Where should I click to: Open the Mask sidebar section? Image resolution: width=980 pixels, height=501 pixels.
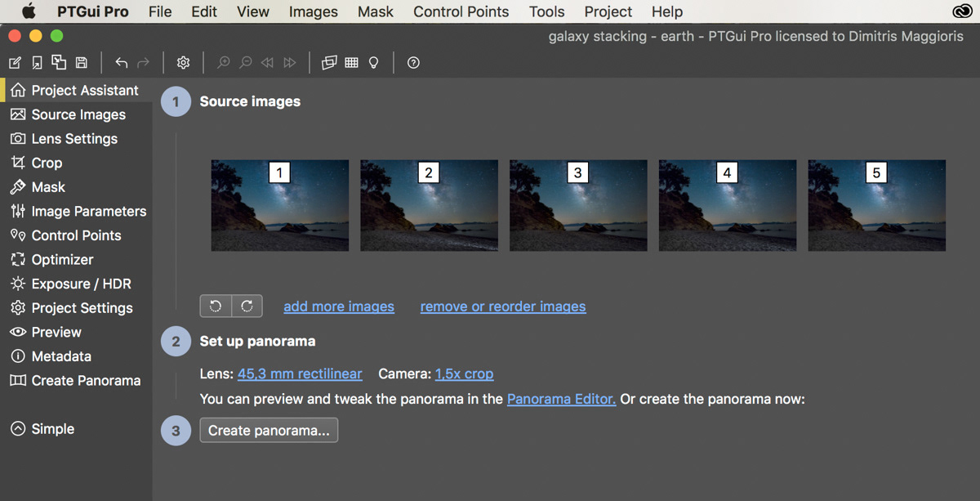tap(76, 187)
